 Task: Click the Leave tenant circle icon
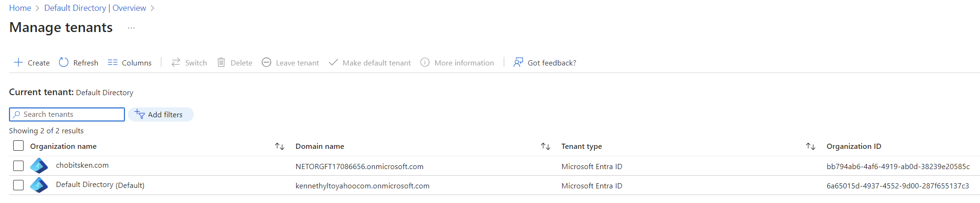pos(266,62)
